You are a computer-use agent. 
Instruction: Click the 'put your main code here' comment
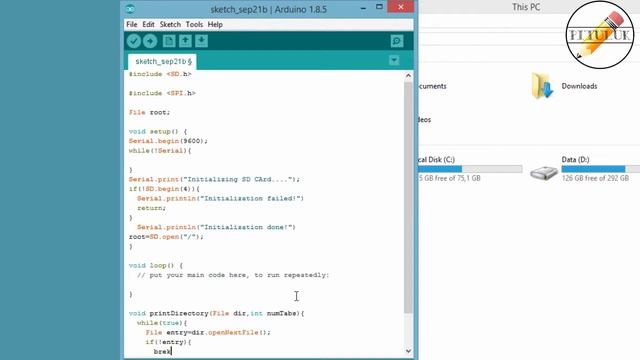point(233,275)
